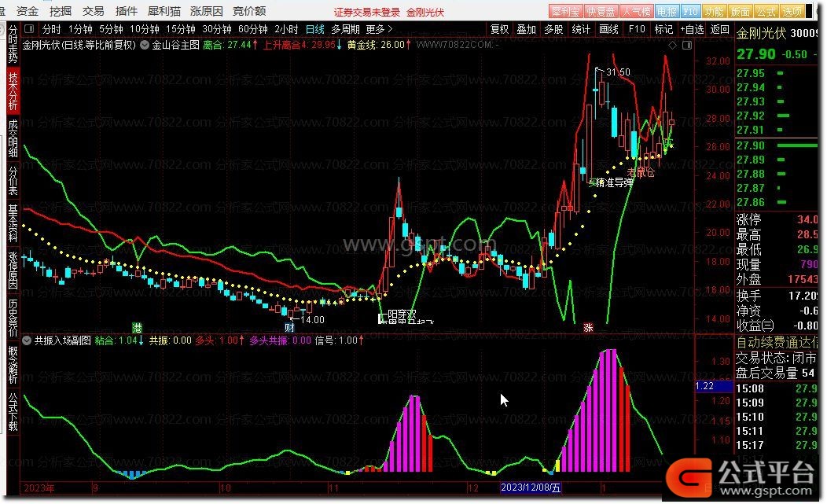
Task: Click the 港 marker on chart bottom
Action: point(137,328)
